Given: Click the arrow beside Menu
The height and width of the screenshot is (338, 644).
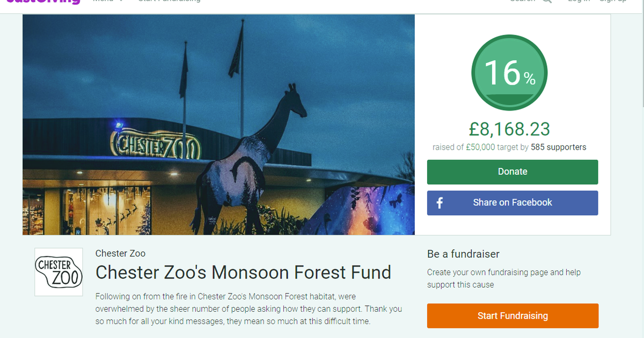Looking at the screenshot, I should 121,2.
